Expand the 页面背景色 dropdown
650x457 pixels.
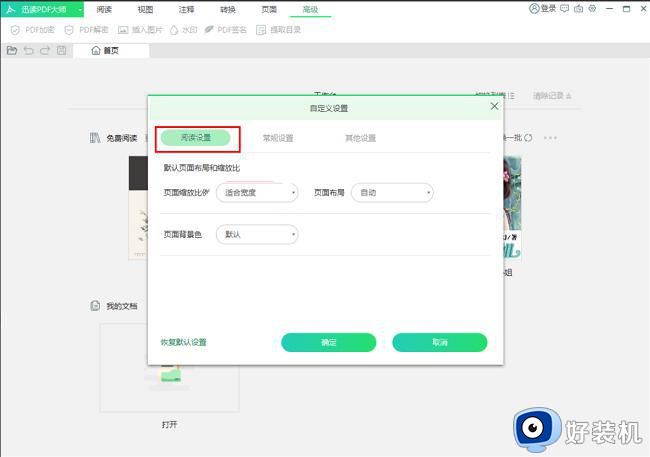[x=257, y=235]
